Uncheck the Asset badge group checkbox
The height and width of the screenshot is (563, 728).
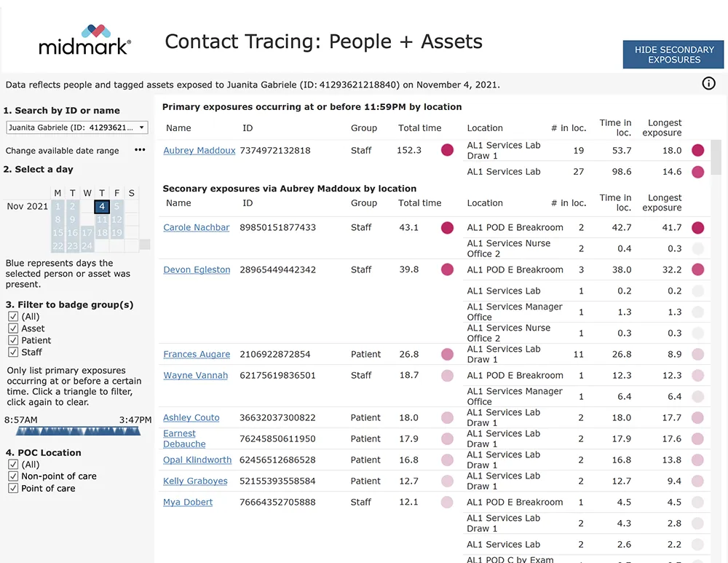coord(13,328)
